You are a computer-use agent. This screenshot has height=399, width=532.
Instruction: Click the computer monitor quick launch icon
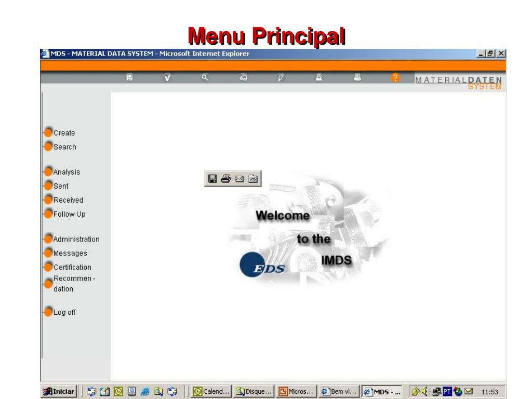[x=131, y=392]
